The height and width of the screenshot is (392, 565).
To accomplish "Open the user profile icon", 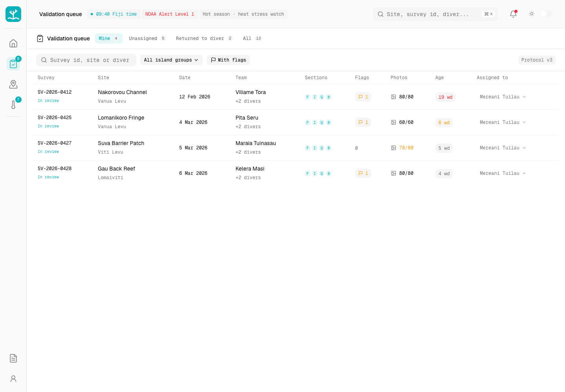I will pyautogui.click(x=13, y=379).
